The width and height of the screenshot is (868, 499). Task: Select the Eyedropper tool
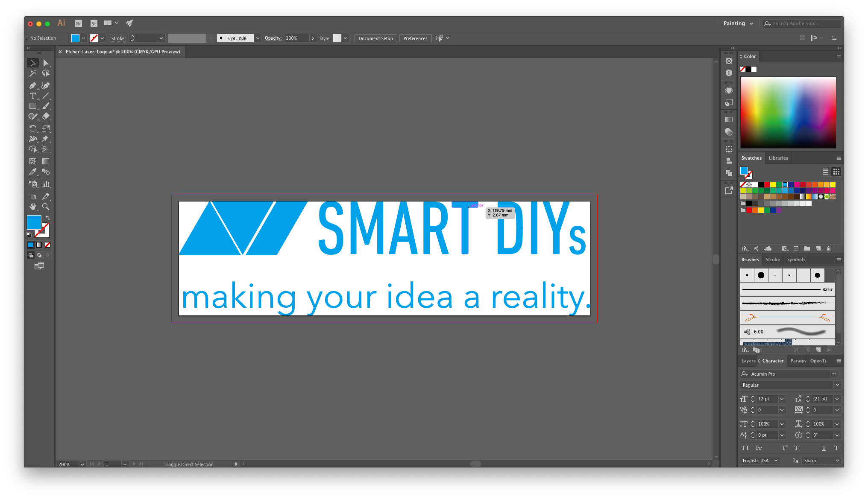click(32, 172)
